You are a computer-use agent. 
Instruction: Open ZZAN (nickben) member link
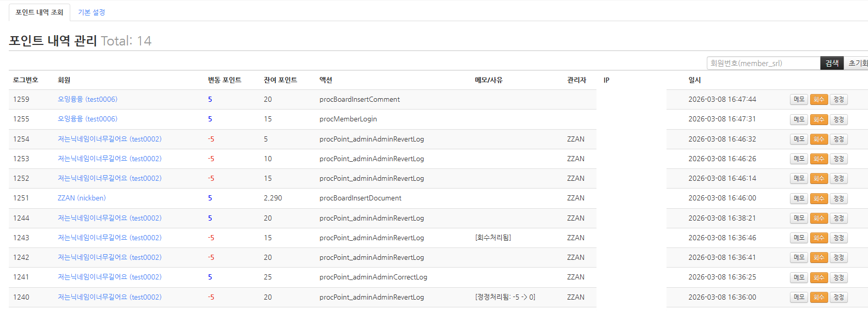click(82, 198)
